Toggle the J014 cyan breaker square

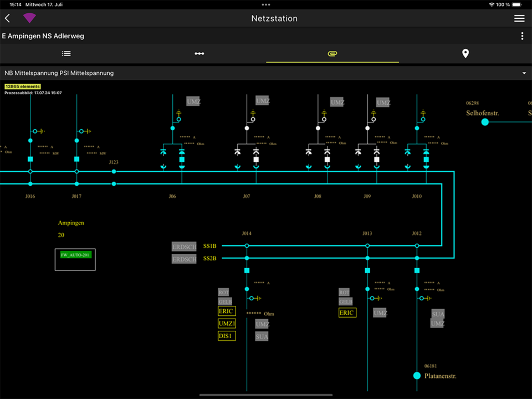247,270
